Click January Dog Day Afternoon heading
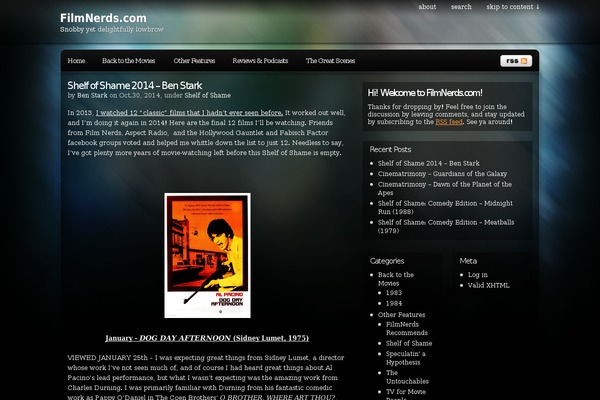The image size is (600, 400). click(x=207, y=338)
